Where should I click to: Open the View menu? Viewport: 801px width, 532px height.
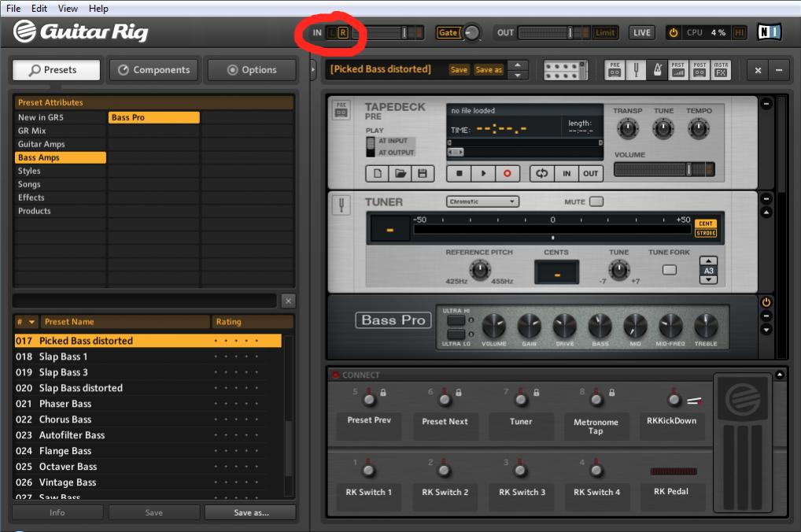(68, 8)
